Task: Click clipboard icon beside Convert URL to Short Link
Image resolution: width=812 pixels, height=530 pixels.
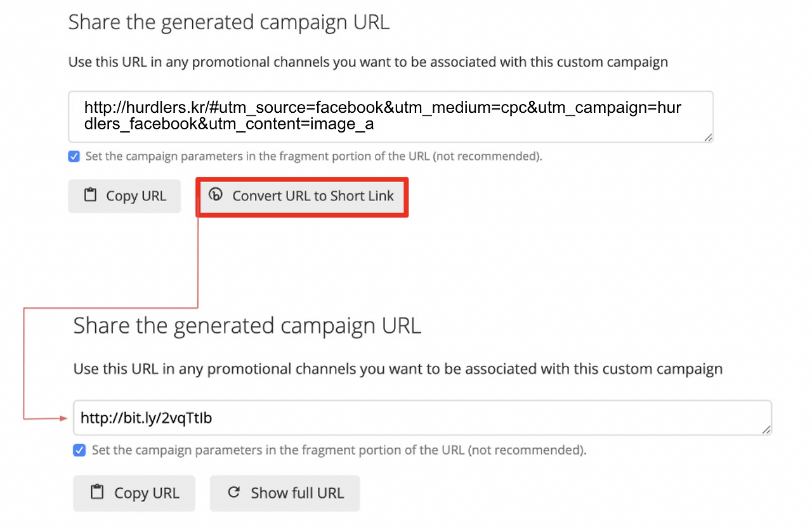Action: coord(91,195)
